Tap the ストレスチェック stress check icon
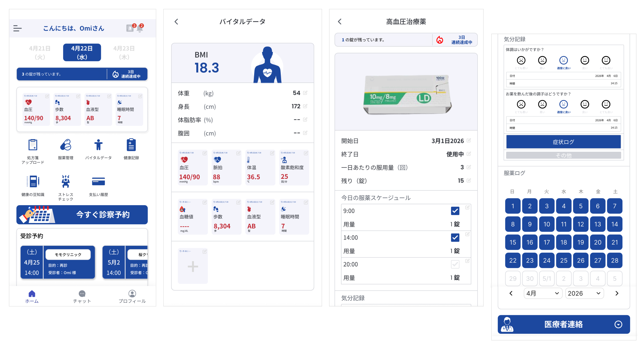The image size is (644, 348). coord(66,182)
